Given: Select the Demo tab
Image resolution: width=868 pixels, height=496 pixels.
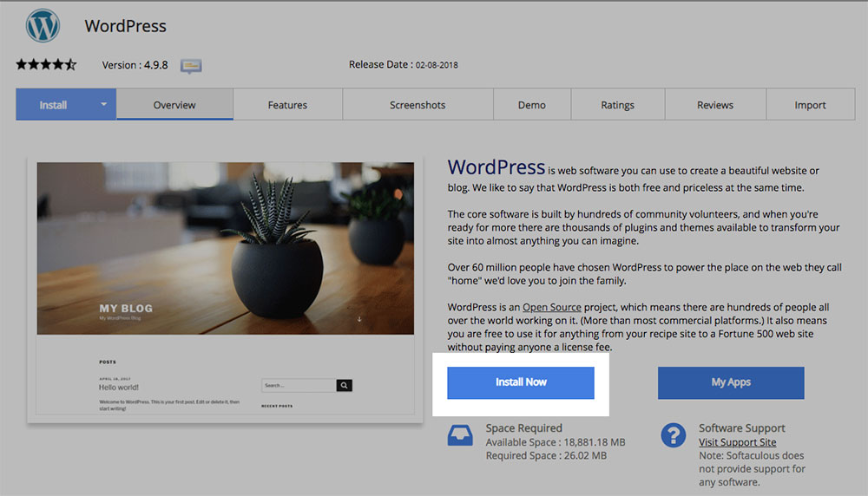Looking at the screenshot, I should tap(532, 105).
